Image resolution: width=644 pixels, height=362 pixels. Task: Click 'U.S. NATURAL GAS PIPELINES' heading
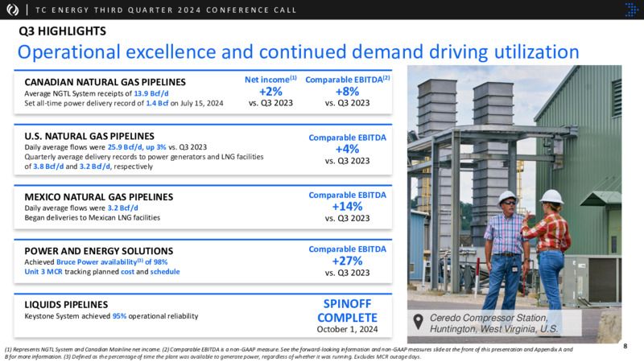89,136
